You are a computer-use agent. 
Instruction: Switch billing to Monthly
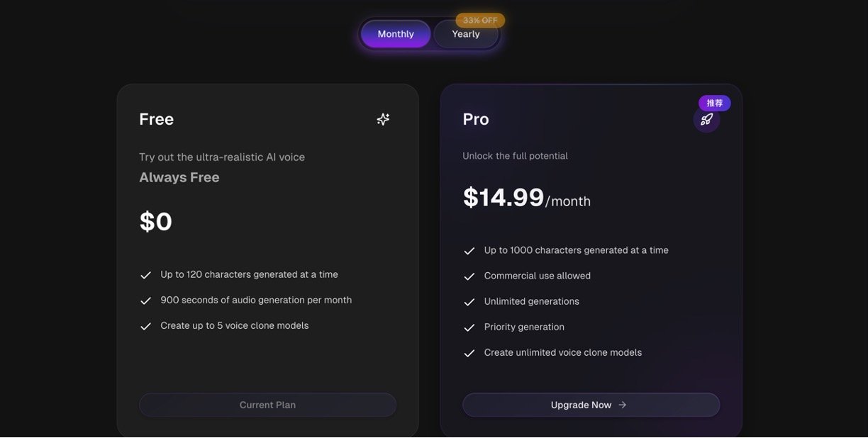[395, 34]
